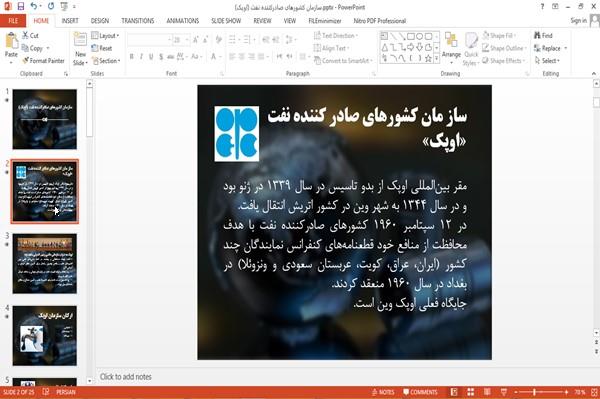Screen dimensions: 600x399
Task: Switch to Reading View icon
Action: click(x=487, y=392)
